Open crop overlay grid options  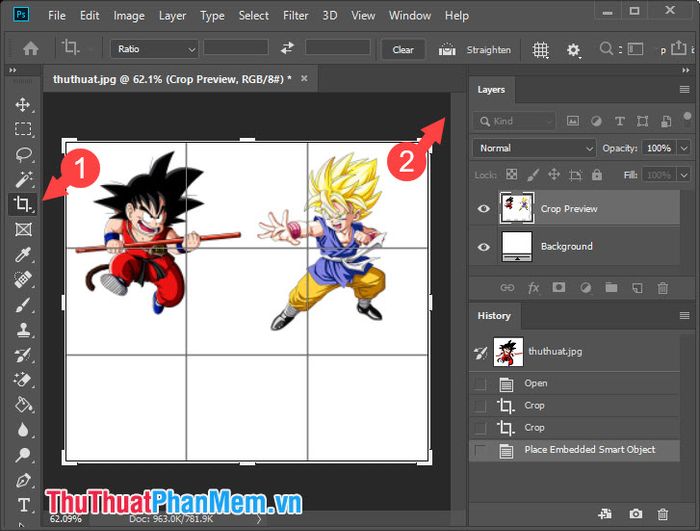click(541, 50)
